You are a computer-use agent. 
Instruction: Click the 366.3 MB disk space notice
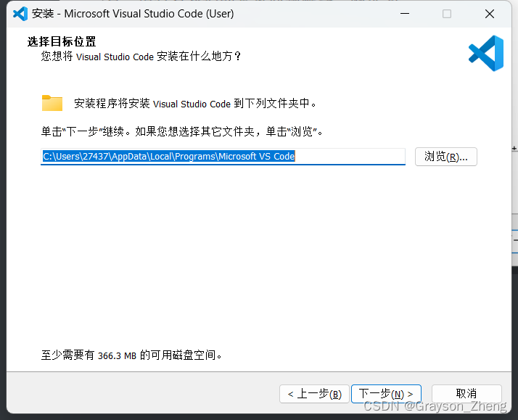131,355
